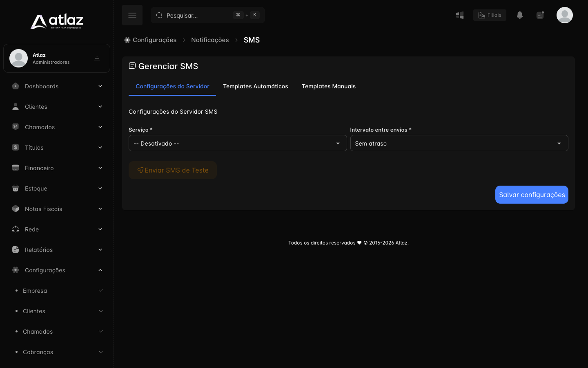Click the Chamados 24 icon

click(x=16, y=127)
